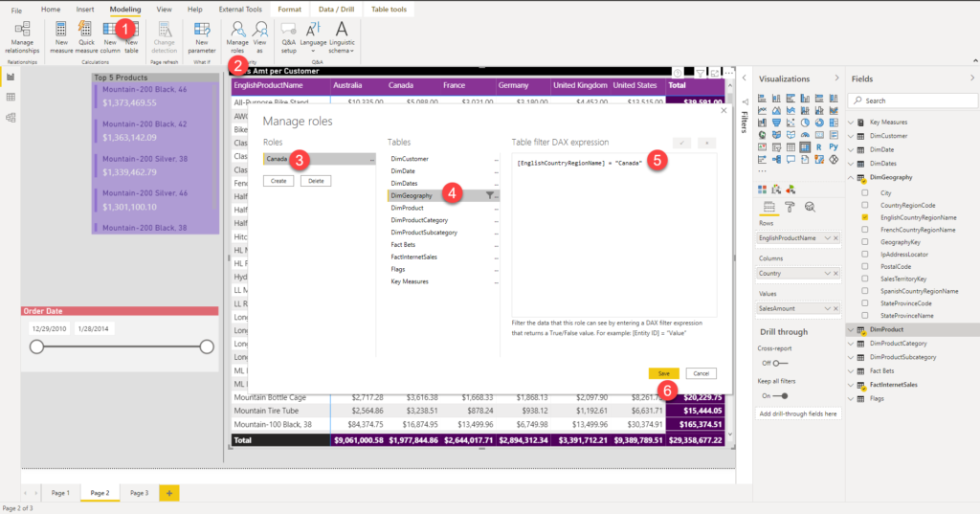Open the SalesAmount value dropdown arrow
980x514 pixels.
827,308
